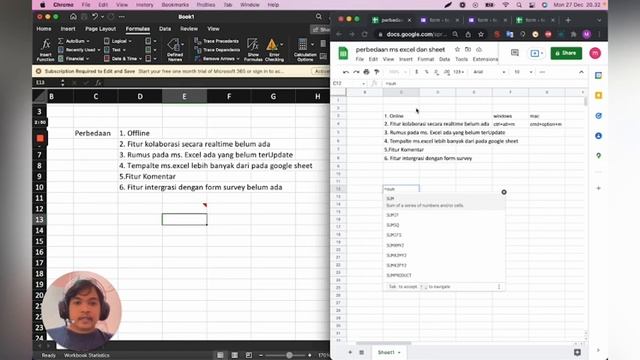Click the Sheets undo icon
The image size is (640, 360).
[346, 72]
